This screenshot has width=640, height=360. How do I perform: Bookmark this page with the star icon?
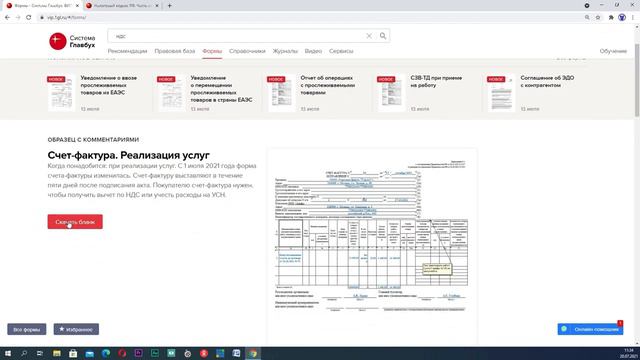pos(598,18)
